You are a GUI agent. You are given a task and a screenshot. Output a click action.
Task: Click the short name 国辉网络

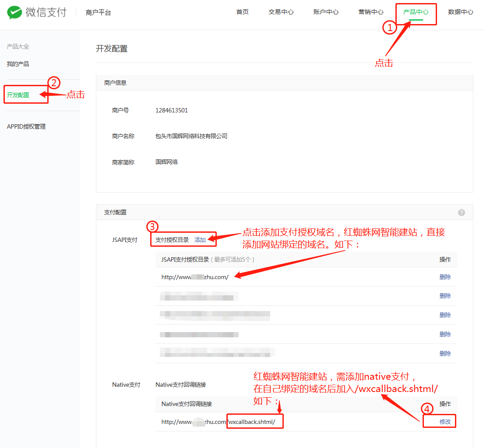click(x=167, y=162)
